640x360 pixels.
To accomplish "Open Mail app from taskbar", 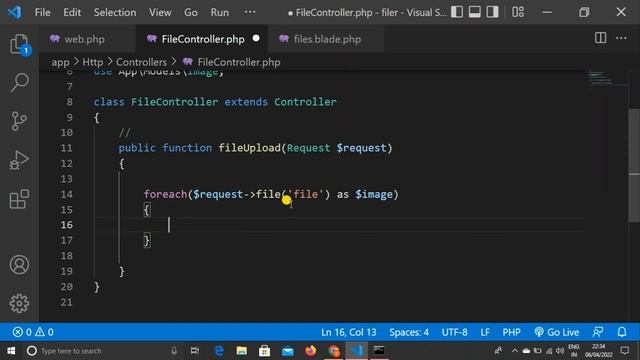I will 288,351.
